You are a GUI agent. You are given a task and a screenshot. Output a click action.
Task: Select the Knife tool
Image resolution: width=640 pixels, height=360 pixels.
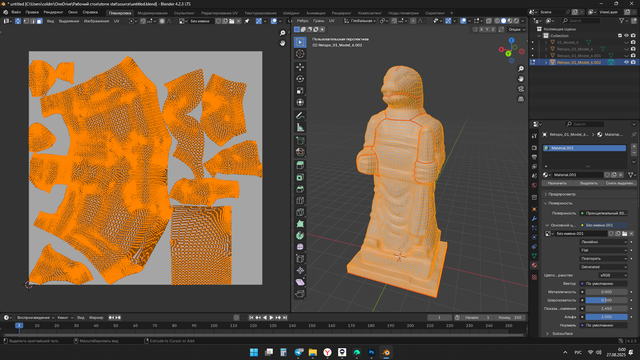pyautogui.click(x=300, y=213)
